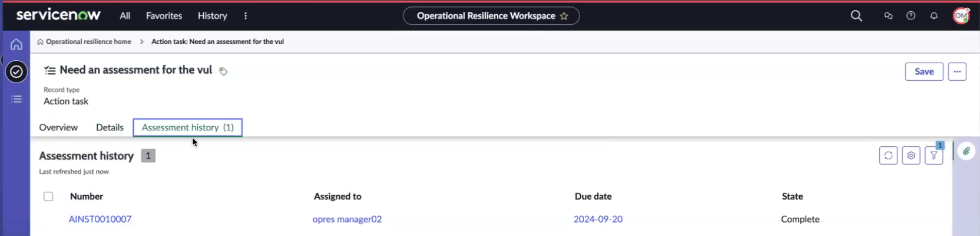
Task: Click the attachments paperclip icon
Action: 966,152
